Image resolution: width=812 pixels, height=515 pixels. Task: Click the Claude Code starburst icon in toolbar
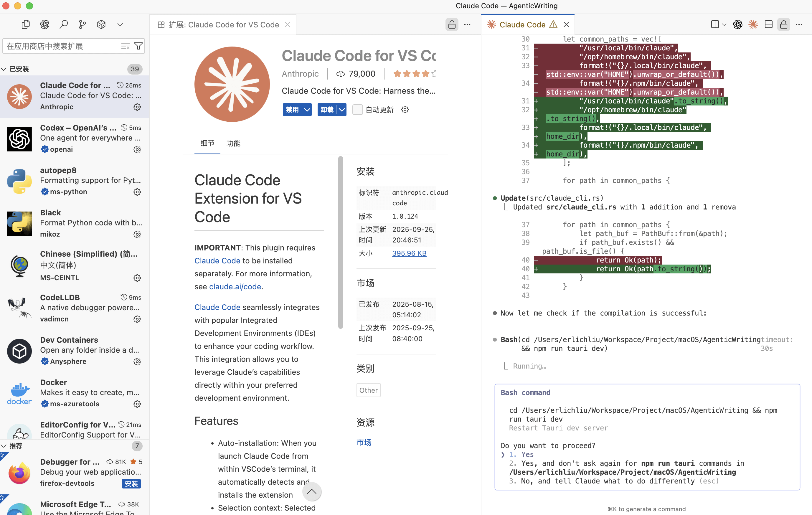753,25
